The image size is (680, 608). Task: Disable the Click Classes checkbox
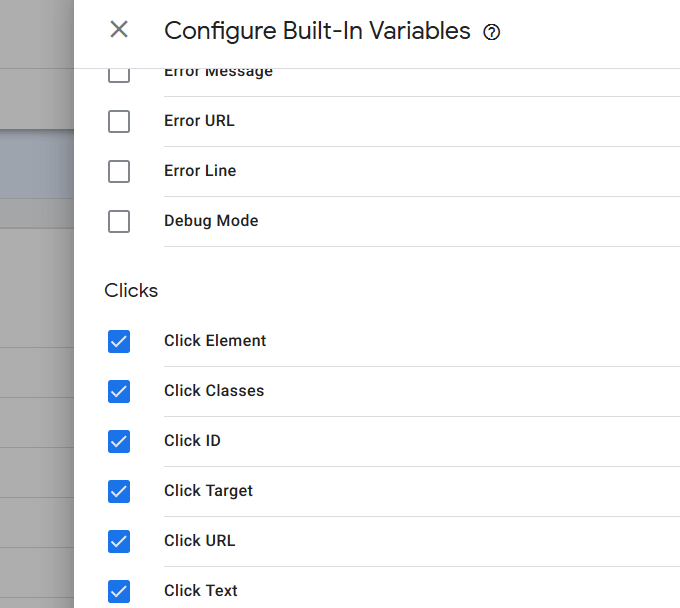pyautogui.click(x=119, y=391)
